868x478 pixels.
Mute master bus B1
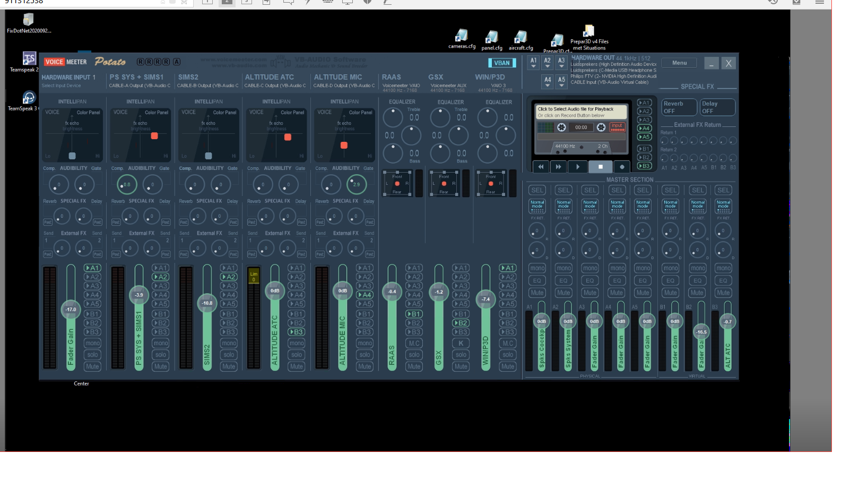click(671, 293)
